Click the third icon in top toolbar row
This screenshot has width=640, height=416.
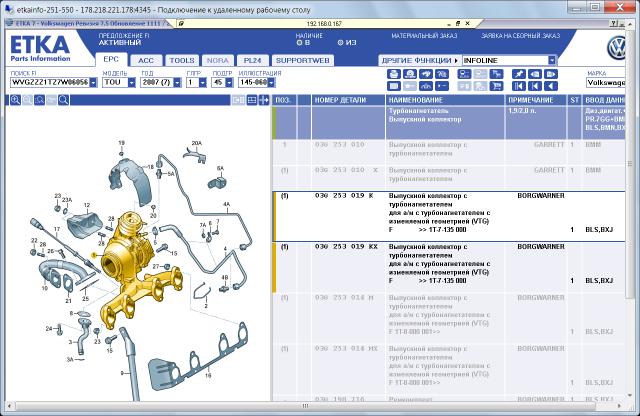426,74
